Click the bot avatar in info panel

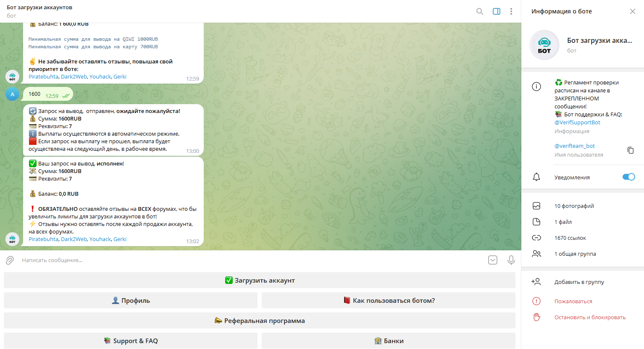(544, 45)
